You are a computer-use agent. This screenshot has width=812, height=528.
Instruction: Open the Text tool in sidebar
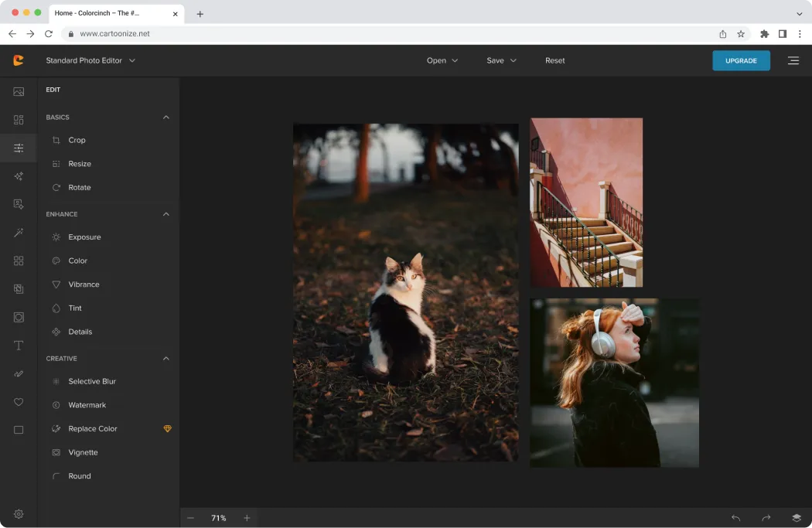pos(19,346)
